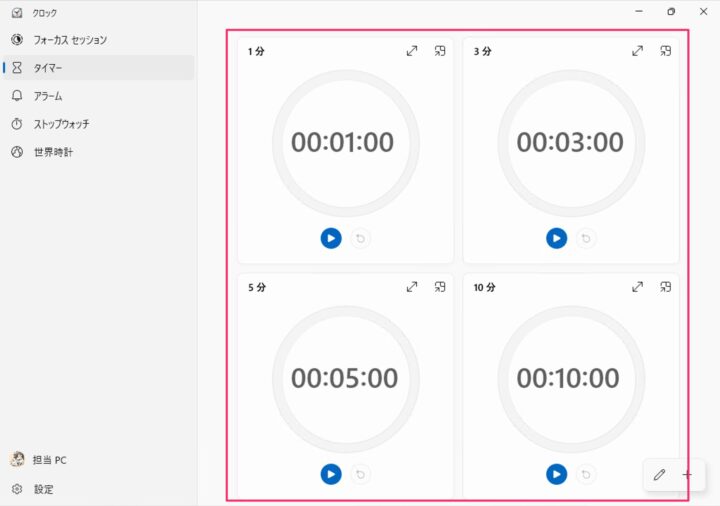This screenshot has height=506, width=720.
Task: Expand the 3分 timer to full view
Action: [x=637, y=51]
